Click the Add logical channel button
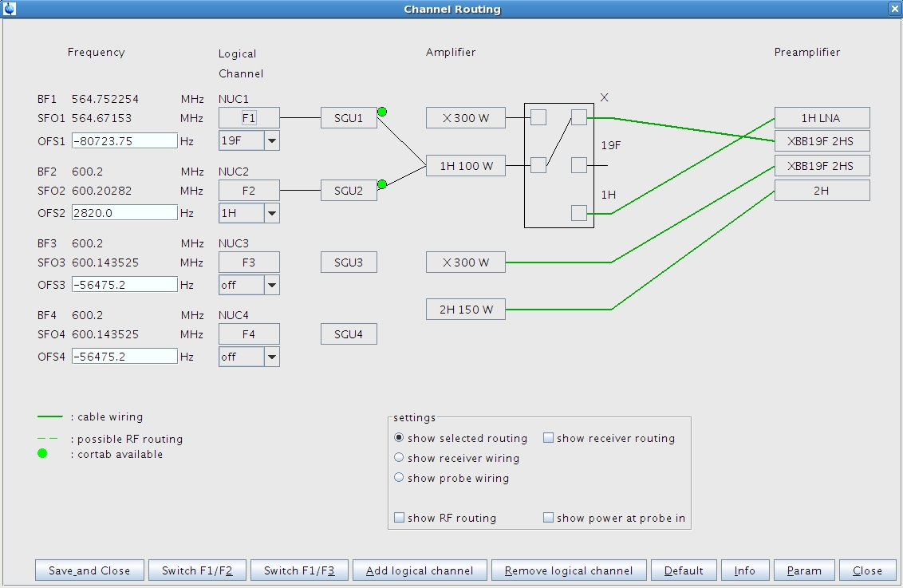This screenshot has width=903, height=588. point(420,570)
